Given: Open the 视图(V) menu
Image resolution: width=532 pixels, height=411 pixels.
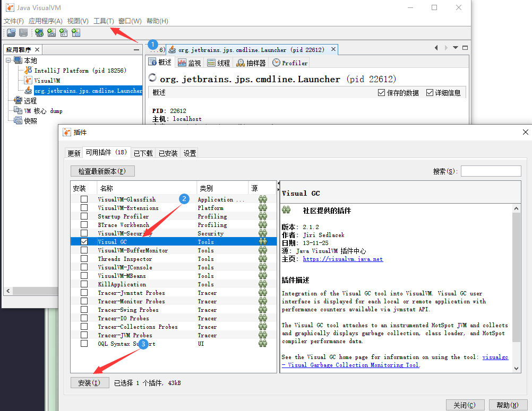Looking at the screenshot, I should click(x=78, y=21).
